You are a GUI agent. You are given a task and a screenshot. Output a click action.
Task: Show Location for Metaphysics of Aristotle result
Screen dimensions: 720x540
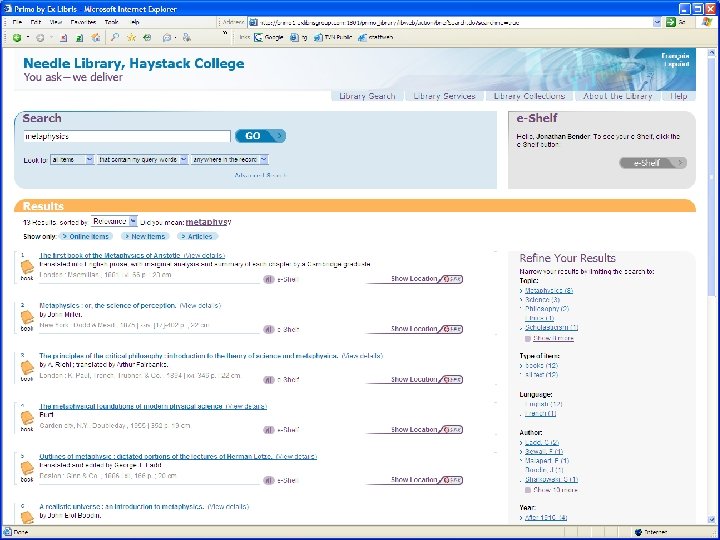[x=414, y=279]
